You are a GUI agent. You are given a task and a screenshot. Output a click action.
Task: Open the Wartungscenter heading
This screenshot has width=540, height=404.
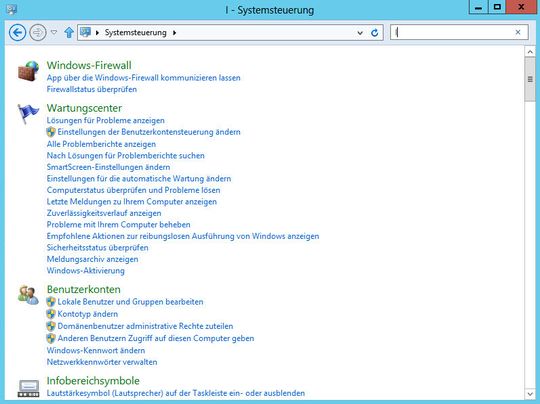click(84, 108)
